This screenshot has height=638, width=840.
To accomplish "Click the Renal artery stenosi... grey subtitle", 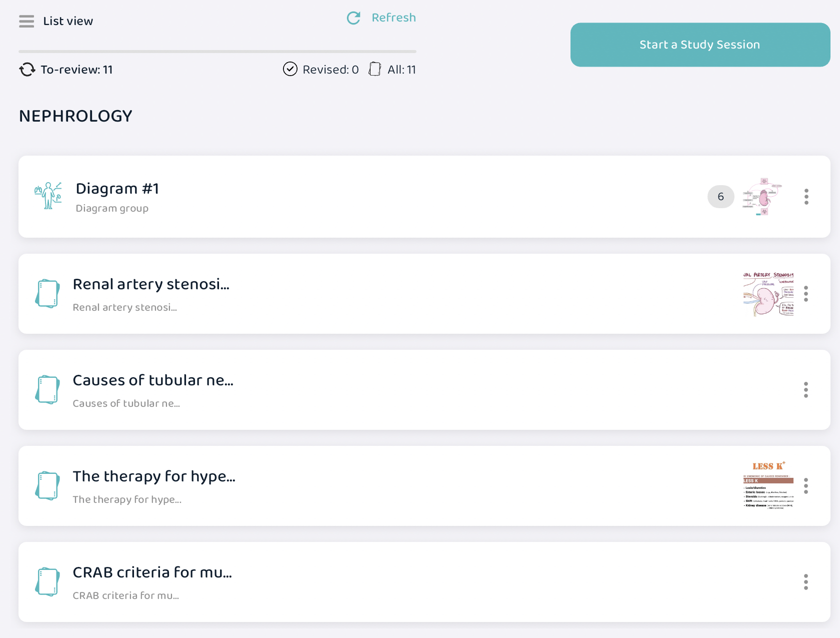I will click(125, 307).
